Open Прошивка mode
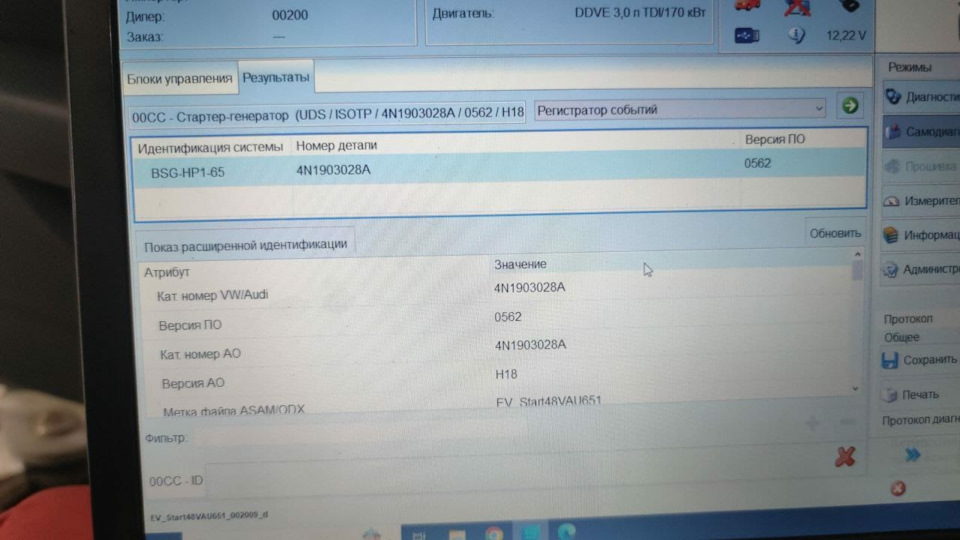Screen dimensions: 960x540 point(921,166)
